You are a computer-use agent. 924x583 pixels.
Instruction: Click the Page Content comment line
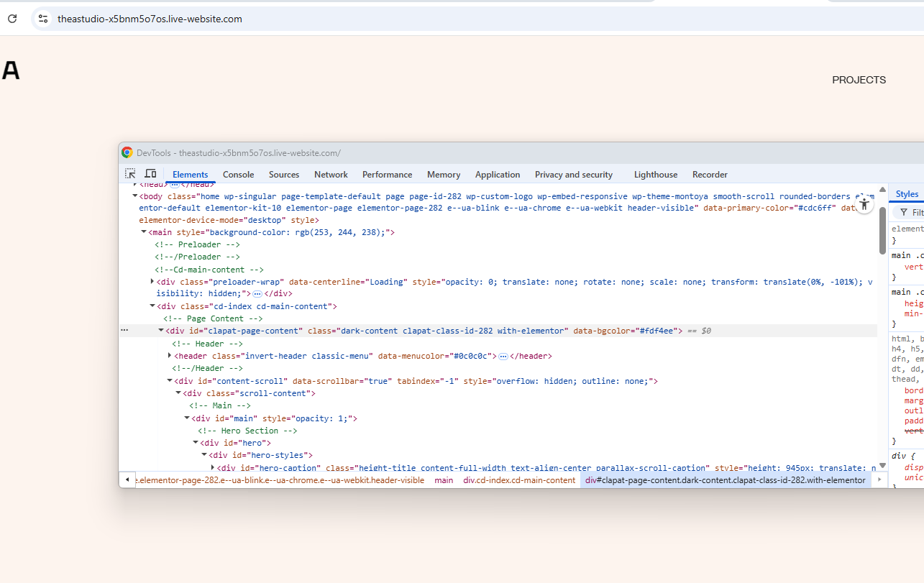point(213,318)
